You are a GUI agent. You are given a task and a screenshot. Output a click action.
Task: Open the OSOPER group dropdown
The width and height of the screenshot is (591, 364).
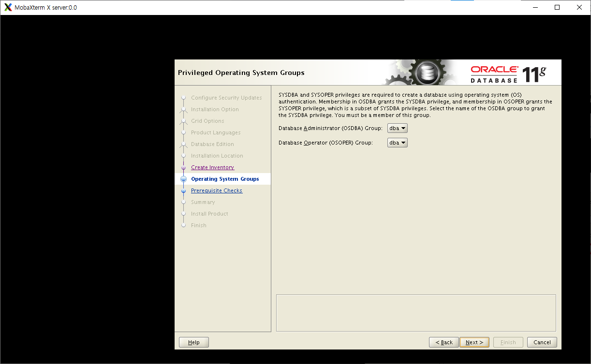tap(398, 143)
